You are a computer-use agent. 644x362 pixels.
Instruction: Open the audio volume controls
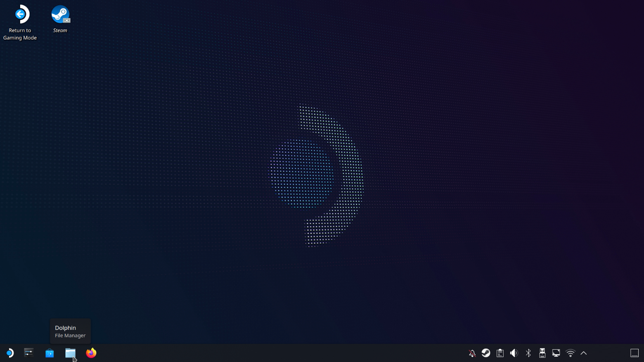(514, 353)
